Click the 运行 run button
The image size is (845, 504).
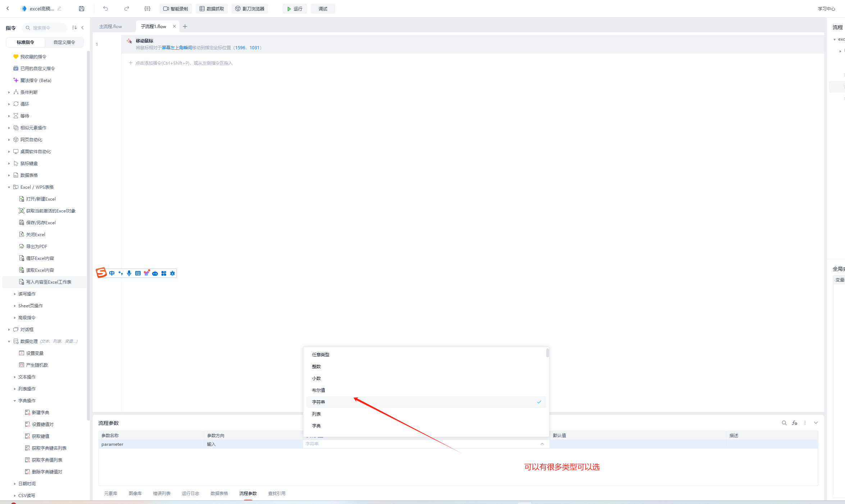point(294,9)
